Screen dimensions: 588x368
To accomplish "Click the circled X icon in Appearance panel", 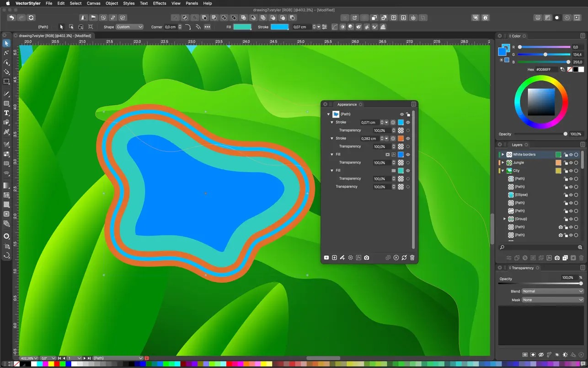I will (396, 258).
